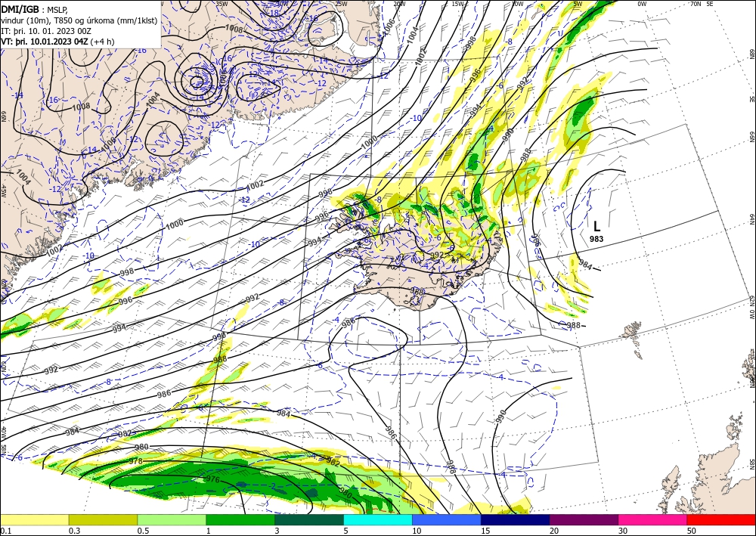Click the '983' pressure value under L
This screenshot has height=536, width=756.
tap(596, 239)
